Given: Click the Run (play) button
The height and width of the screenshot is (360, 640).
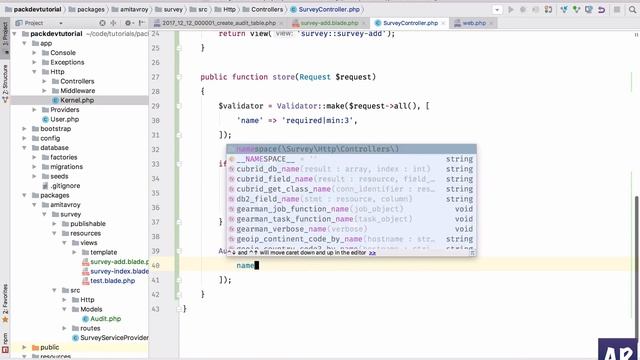Looking at the screenshot, I should click(x=511, y=9).
